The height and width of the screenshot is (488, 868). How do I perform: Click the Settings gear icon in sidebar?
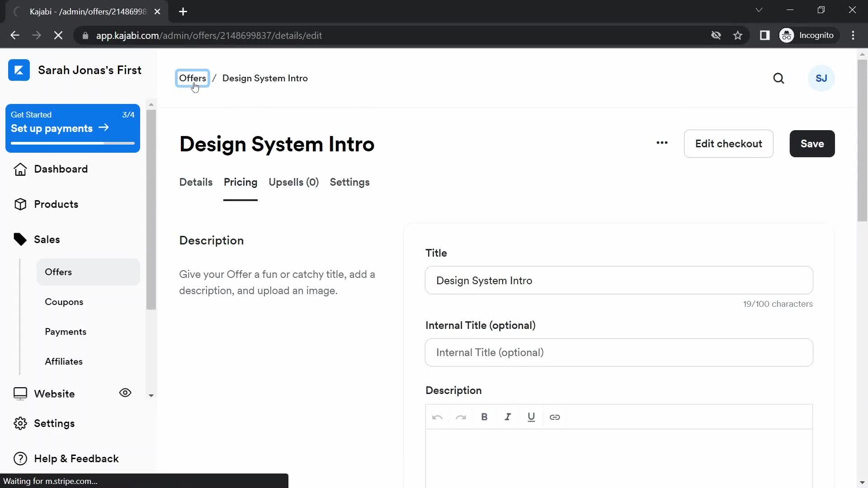20,423
